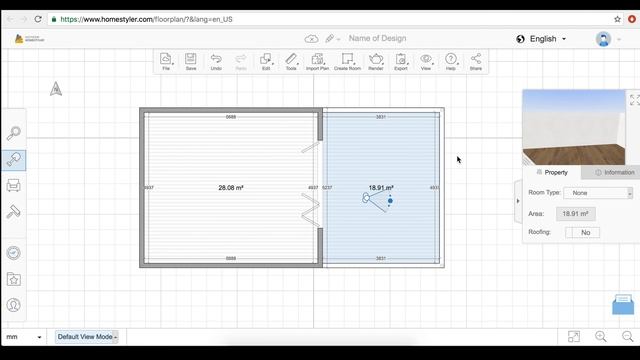640x360 pixels.
Task: Click the camera position marker
Action: [x=366, y=198]
